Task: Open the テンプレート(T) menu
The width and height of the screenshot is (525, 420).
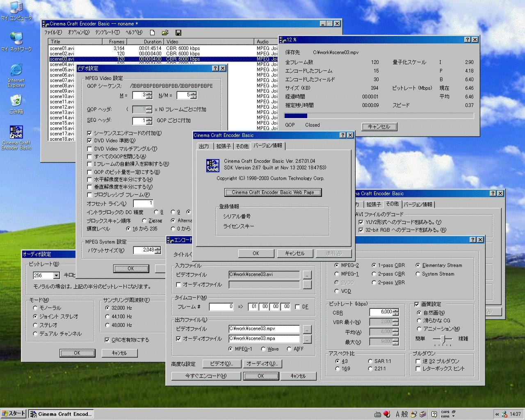Action: pos(107,32)
